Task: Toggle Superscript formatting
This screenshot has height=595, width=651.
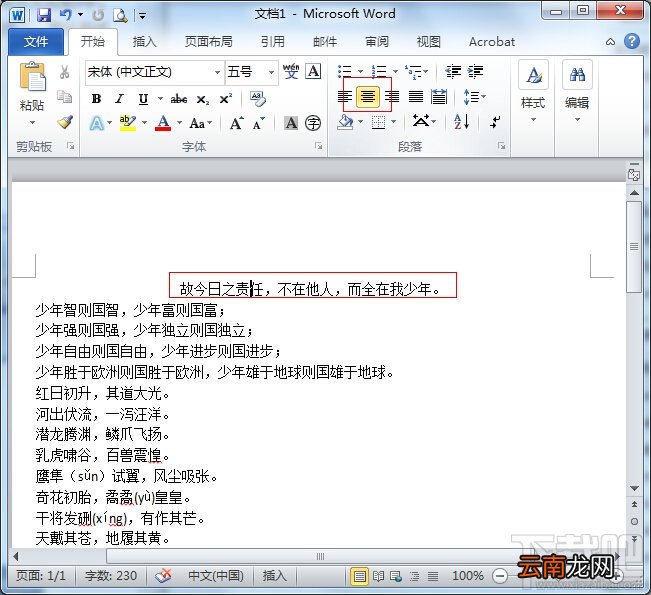Action: [225, 99]
